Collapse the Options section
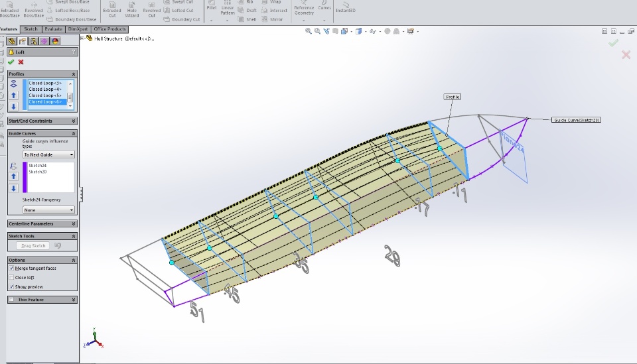 (x=74, y=260)
